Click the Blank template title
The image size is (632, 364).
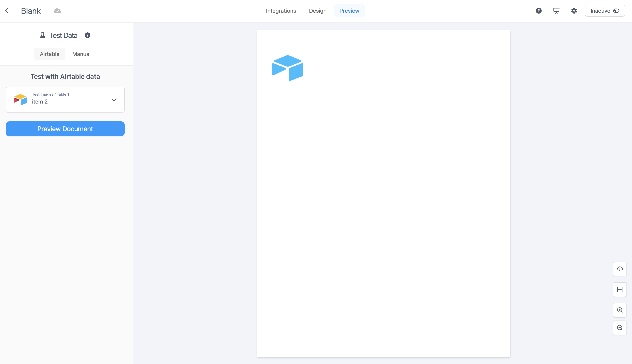click(31, 11)
